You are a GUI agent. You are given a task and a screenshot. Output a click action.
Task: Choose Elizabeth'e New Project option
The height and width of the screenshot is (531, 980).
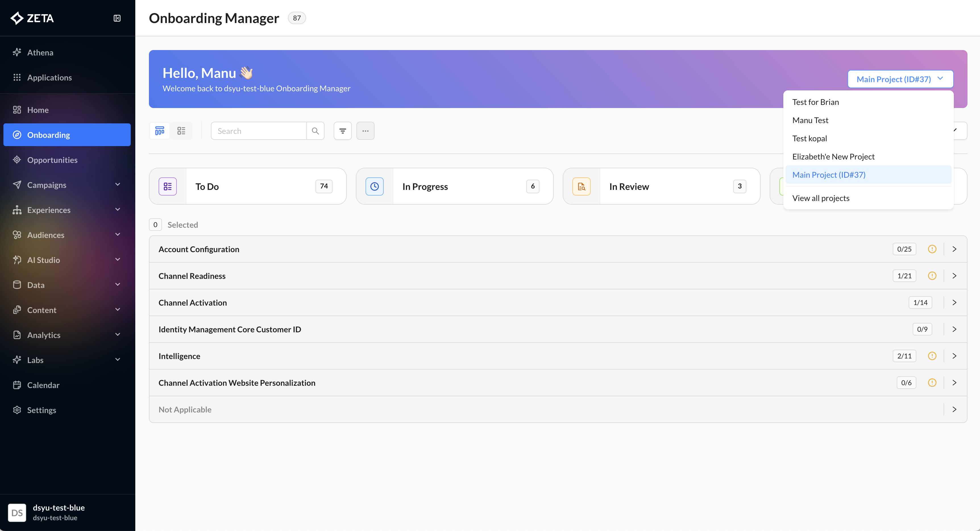pyautogui.click(x=833, y=157)
